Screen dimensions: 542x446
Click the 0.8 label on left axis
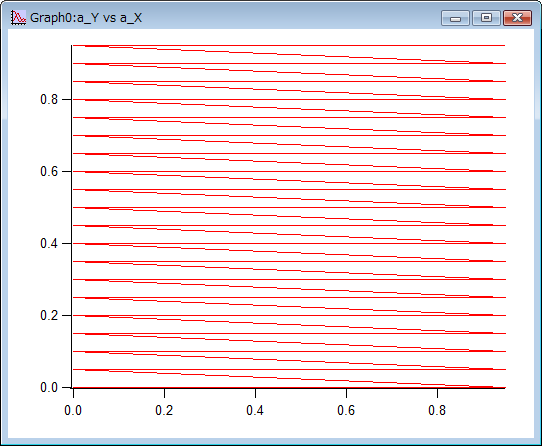pos(49,100)
